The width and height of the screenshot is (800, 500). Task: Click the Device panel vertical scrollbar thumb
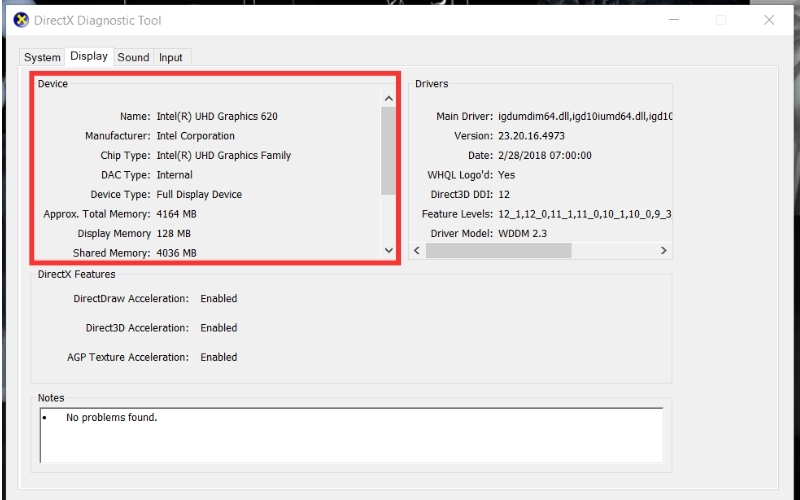pos(389,150)
